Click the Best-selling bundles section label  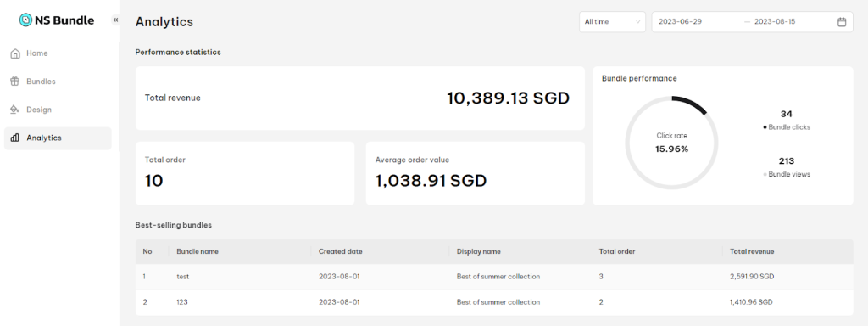click(173, 225)
